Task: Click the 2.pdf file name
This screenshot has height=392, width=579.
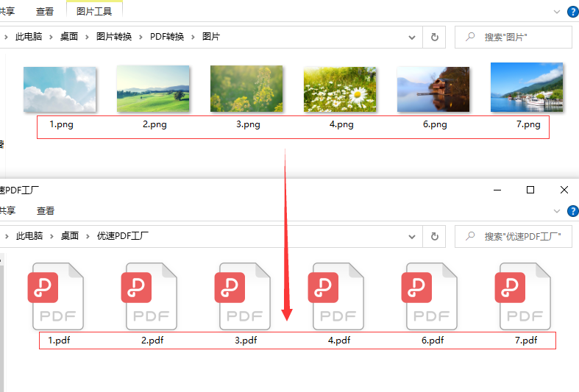Action: [152, 341]
